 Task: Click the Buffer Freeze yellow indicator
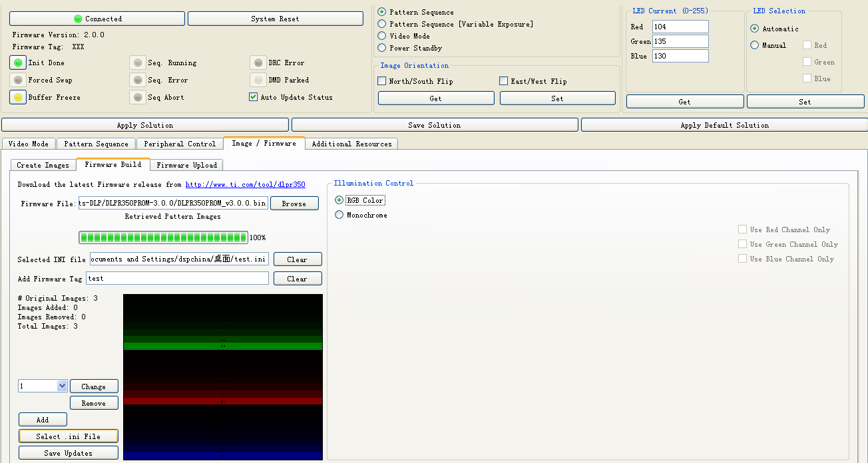[x=18, y=97]
